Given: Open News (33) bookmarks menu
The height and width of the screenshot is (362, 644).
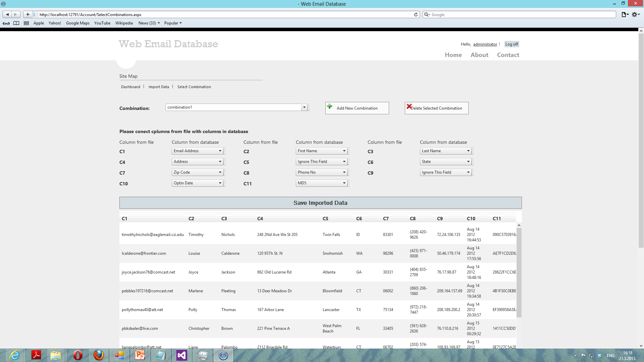Looking at the screenshot, I should (x=149, y=23).
